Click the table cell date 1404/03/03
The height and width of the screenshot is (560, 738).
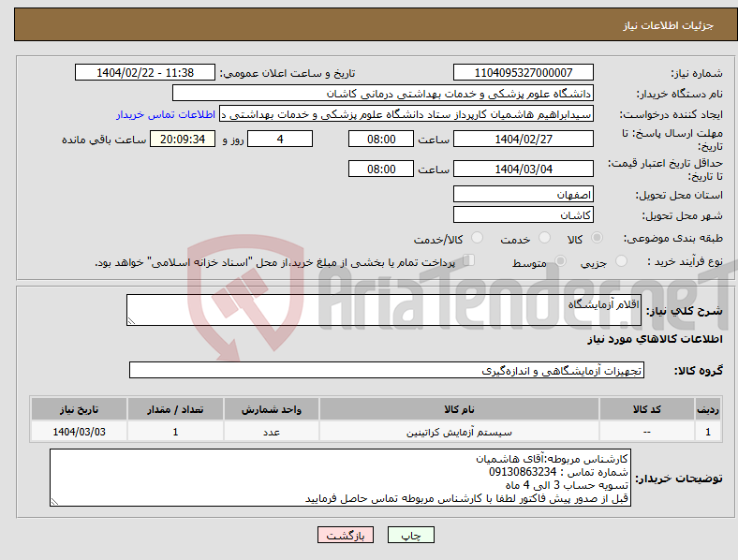tap(79, 432)
